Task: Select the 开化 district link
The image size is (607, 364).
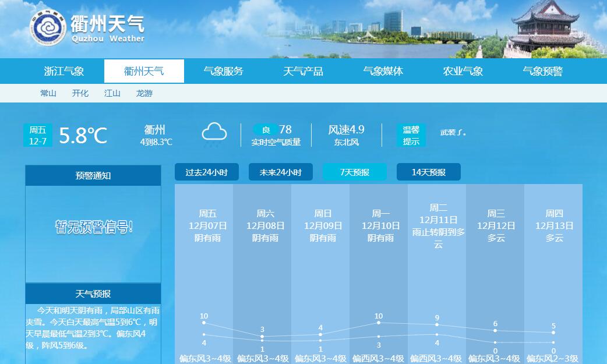Action: coord(80,93)
